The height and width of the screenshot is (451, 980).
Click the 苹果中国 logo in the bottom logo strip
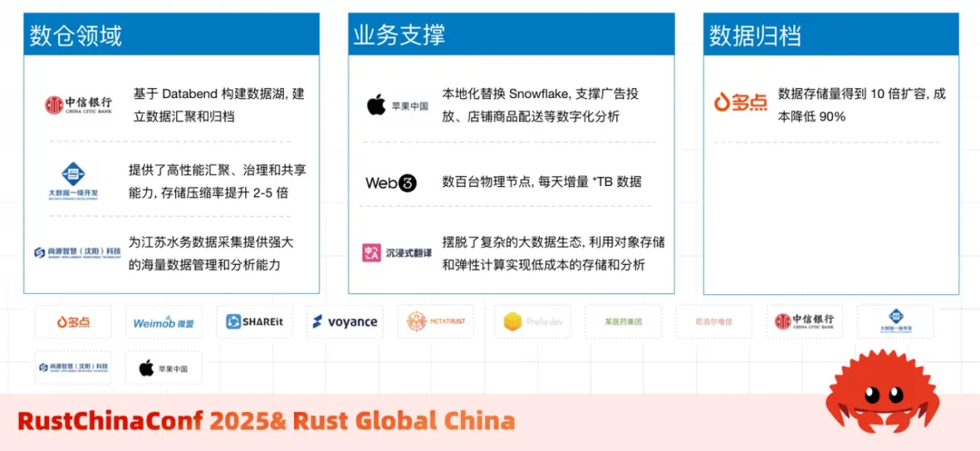click(x=163, y=368)
